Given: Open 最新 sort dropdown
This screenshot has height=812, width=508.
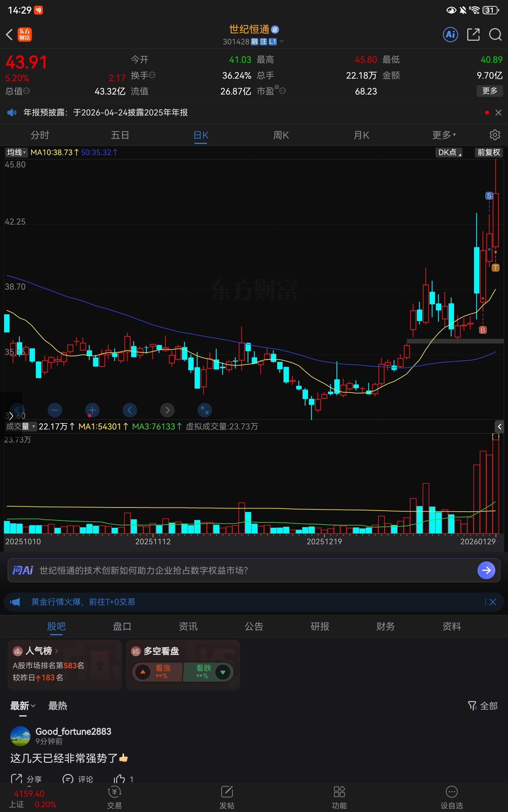Looking at the screenshot, I should tap(23, 706).
